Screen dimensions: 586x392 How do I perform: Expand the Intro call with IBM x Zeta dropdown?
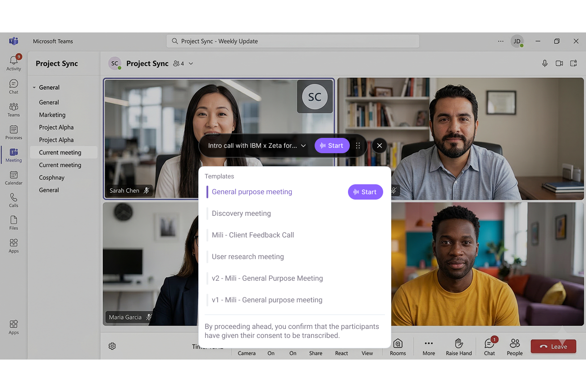click(303, 146)
